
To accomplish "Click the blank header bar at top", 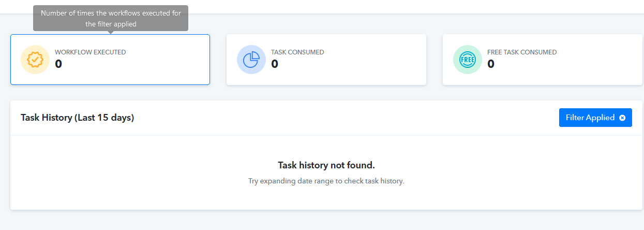I will pos(322,6).
